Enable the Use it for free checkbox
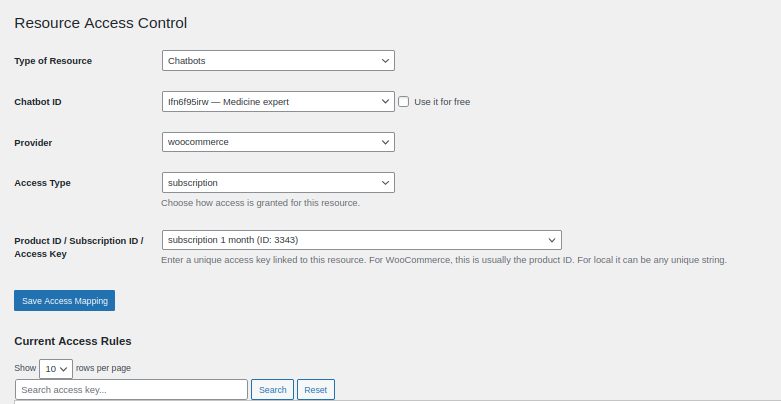This screenshot has height=404, width=781. (404, 102)
